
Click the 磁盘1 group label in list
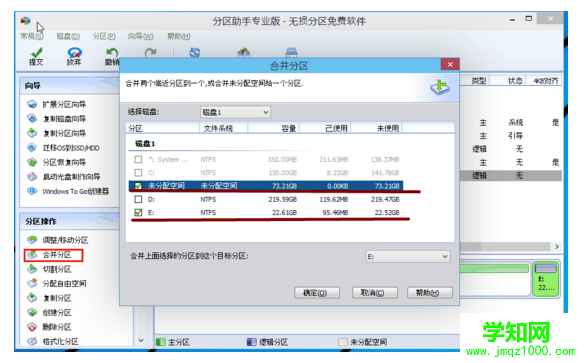point(145,144)
